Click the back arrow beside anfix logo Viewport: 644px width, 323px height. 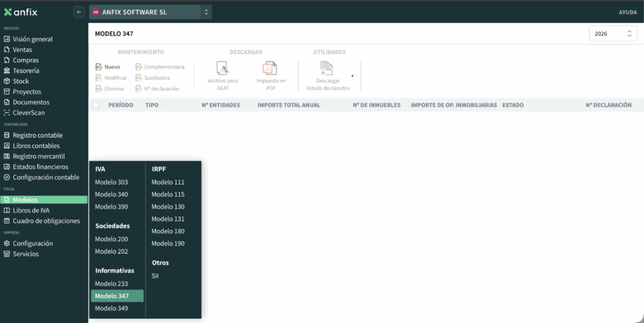click(78, 12)
